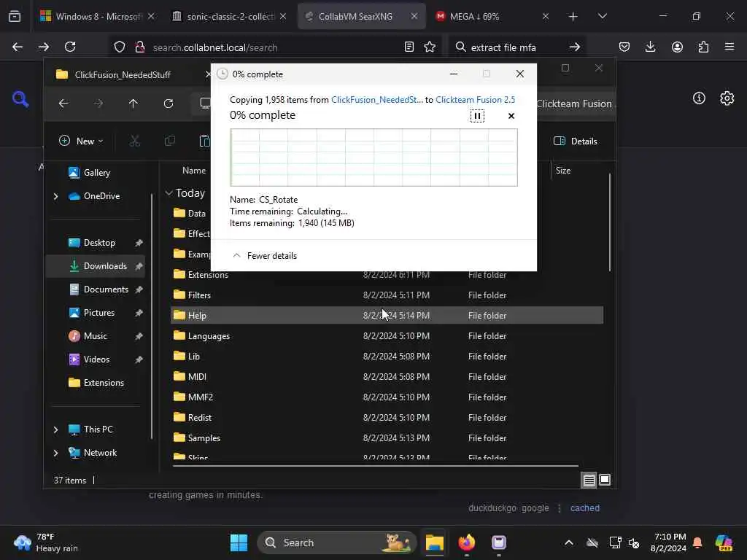747x560 pixels.
Task: Select the Filters folder row
Action: pyautogui.click(x=387, y=295)
